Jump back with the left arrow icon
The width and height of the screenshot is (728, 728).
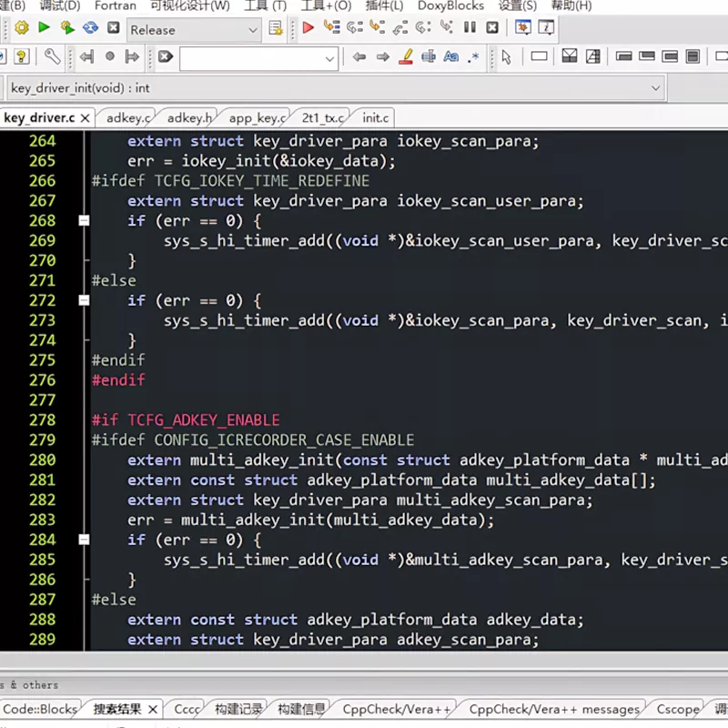pos(86,56)
